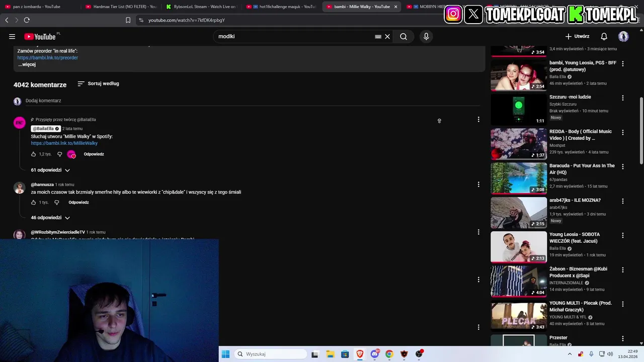Expand 61 odpowiedzi replies
Viewport: 644px width, 362px height.
50,170
